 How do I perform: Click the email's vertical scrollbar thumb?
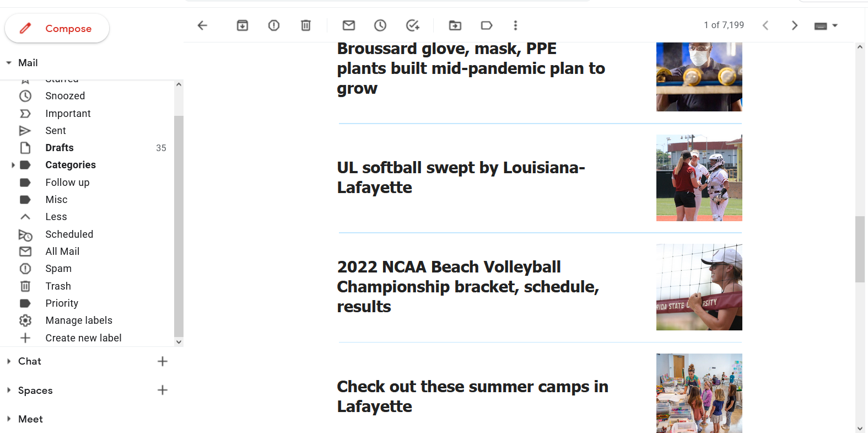[860, 249]
